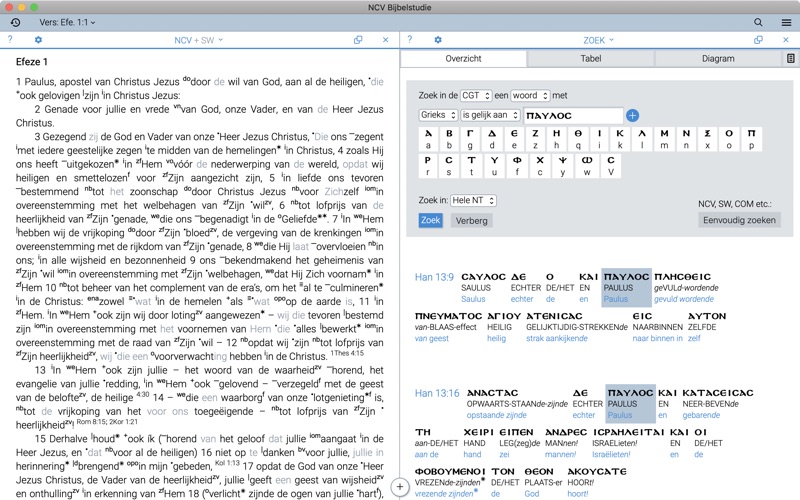This screenshot has height=500, width=800.
Task: Open the NCV + SW module dropdown
Action: click(x=198, y=40)
